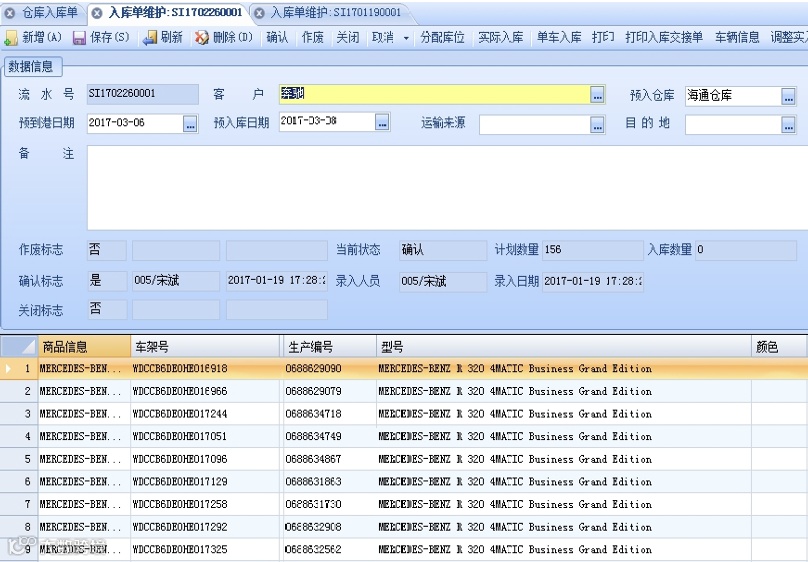Close the SI1702260001 tab with its X icon
The image size is (808, 562).
tap(96, 13)
